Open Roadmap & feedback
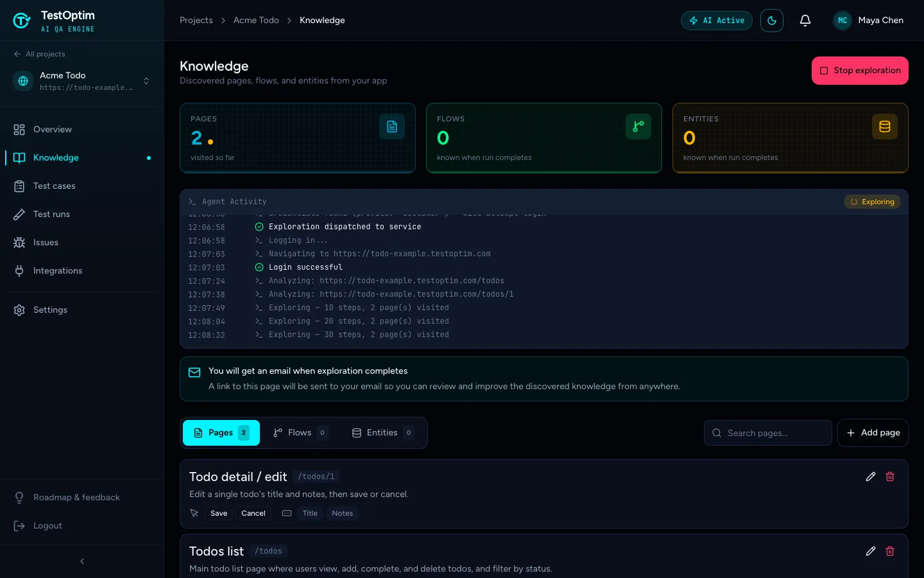Viewport: 924px width, 578px height. pos(82,497)
